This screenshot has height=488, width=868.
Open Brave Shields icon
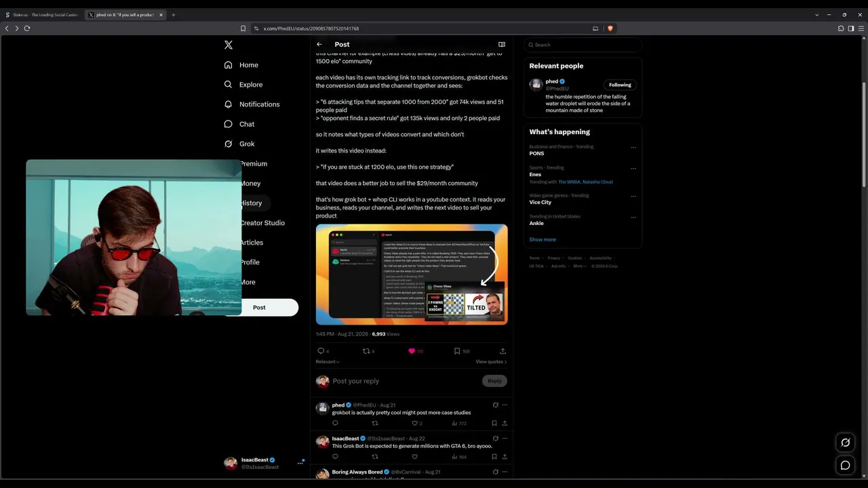610,28
